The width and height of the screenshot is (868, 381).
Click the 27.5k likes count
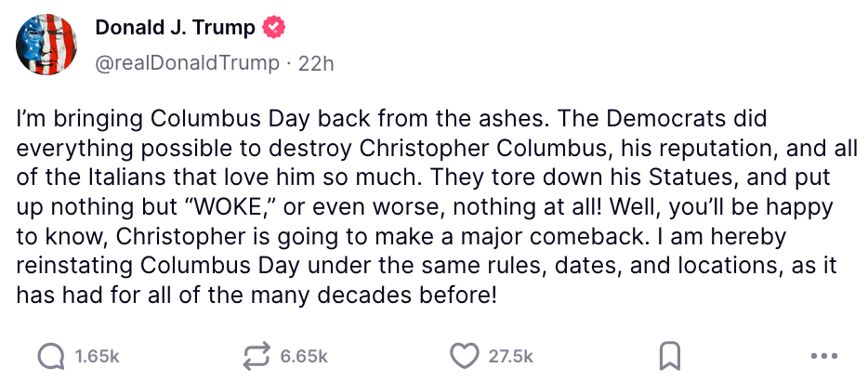(x=510, y=356)
